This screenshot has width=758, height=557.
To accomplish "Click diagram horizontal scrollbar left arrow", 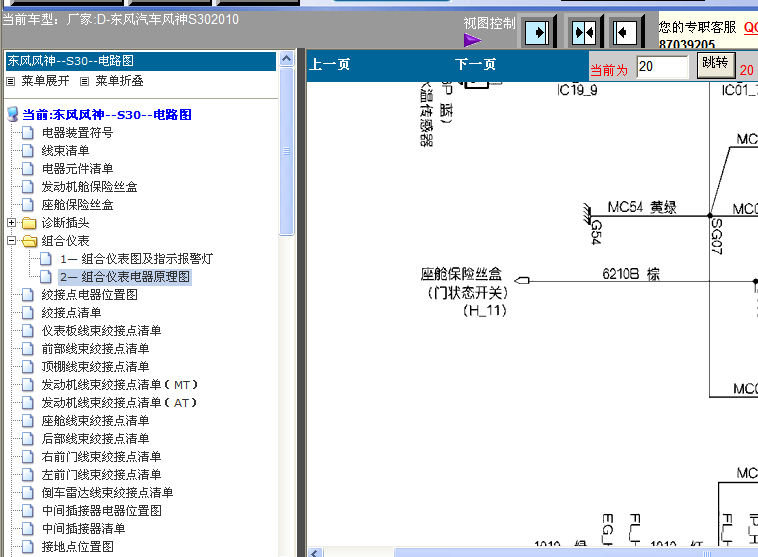I will pos(316,553).
